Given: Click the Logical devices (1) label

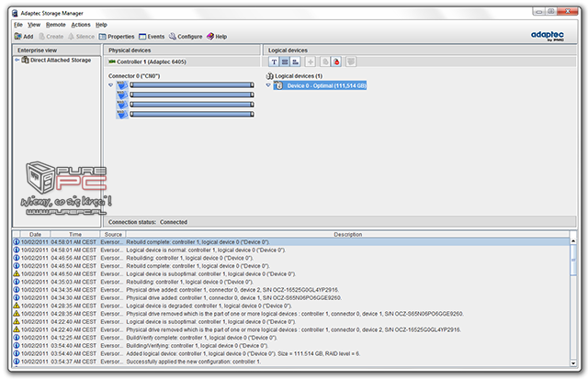Looking at the screenshot, I should (299, 76).
